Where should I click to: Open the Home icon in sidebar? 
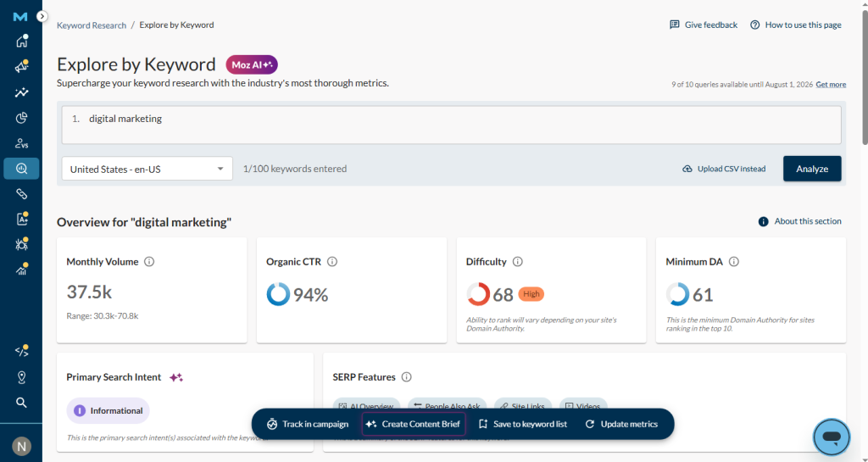click(21, 42)
